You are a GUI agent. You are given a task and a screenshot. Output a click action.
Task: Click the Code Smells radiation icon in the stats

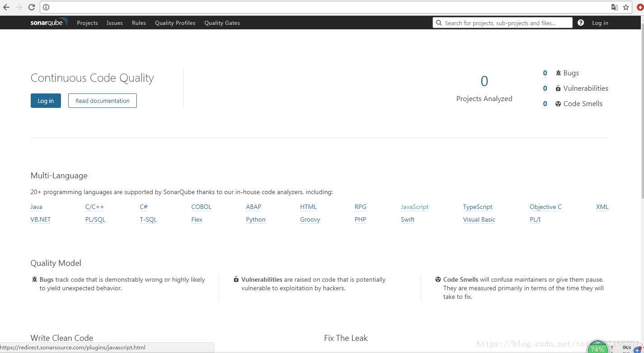[x=558, y=104]
